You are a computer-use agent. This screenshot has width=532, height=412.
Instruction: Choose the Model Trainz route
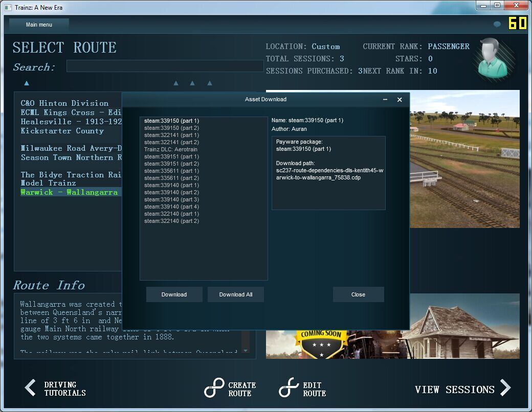[x=48, y=183]
